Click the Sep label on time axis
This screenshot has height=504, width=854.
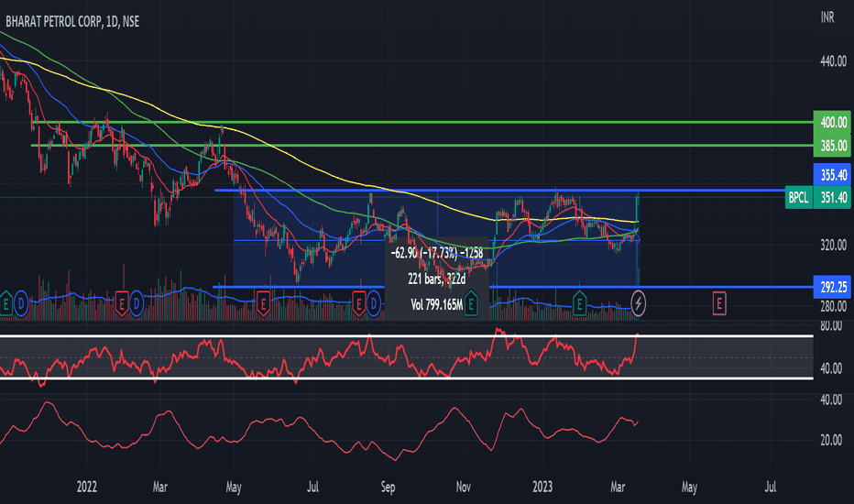pos(388,487)
